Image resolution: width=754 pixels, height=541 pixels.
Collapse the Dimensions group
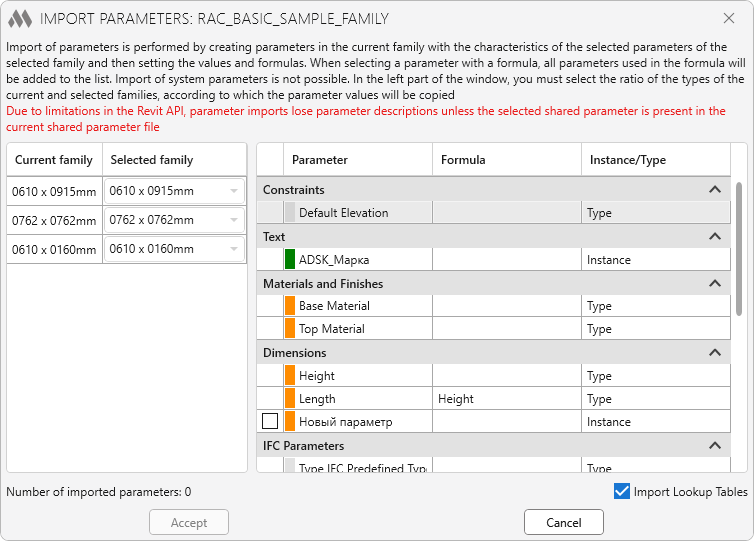point(715,352)
